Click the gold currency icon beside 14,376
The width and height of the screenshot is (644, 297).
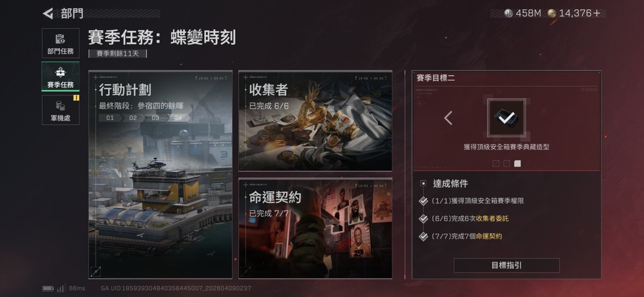(x=552, y=13)
